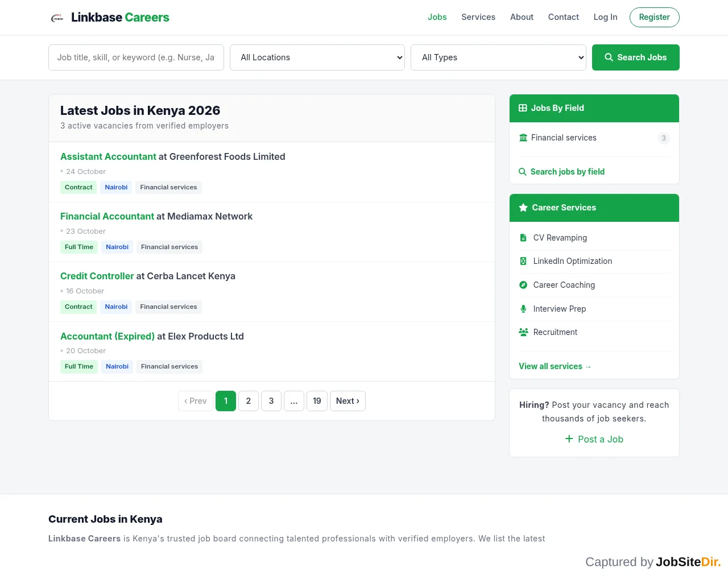Click the Nairobi tag under Financial Accountant
728x579 pixels.
pyautogui.click(x=117, y=247)
